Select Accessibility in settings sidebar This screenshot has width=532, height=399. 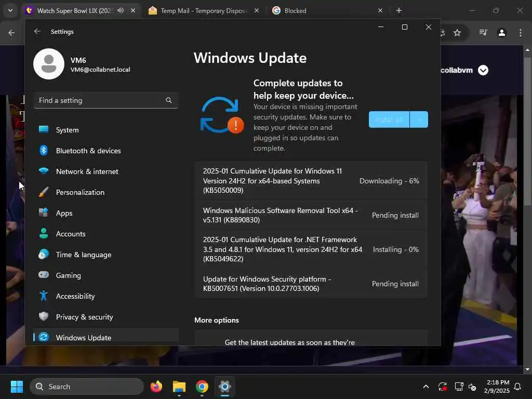tap(106, 296)
